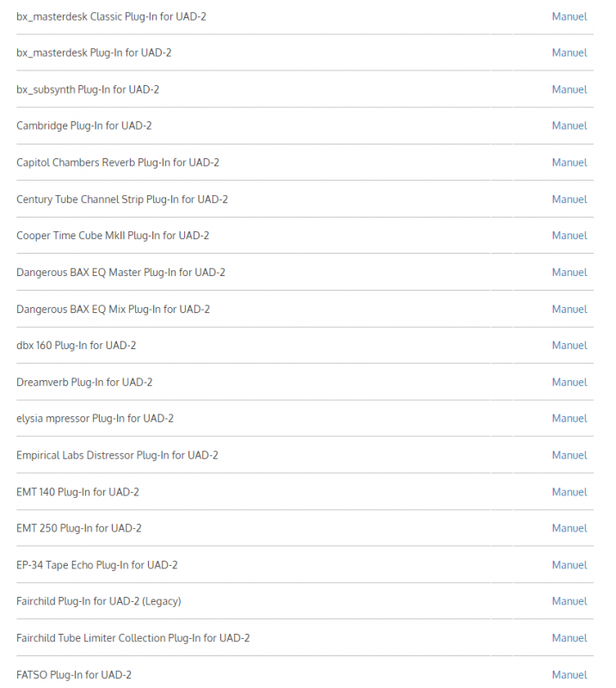Open Fairchild Plug-In (Legacy) Manuel link
Image resolution: width=616 pixels, height=688 pixels.
(570, 601)
